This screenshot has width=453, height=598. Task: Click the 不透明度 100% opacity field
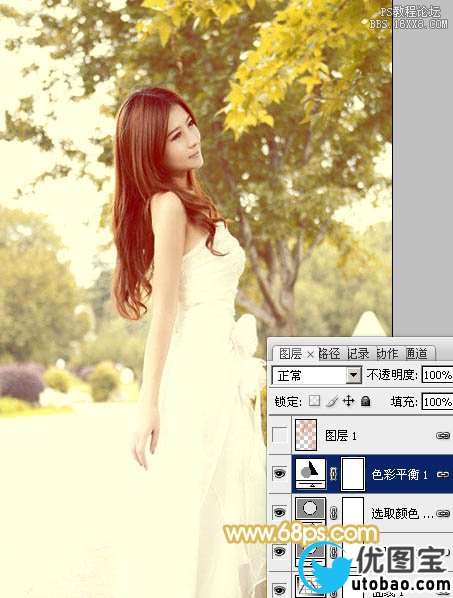[x=437, y=375]
